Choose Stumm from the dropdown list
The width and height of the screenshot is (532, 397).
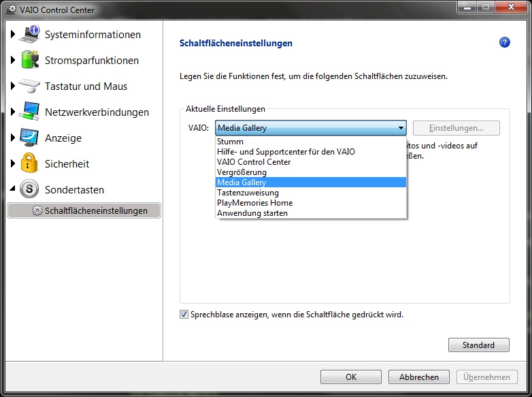311,142
